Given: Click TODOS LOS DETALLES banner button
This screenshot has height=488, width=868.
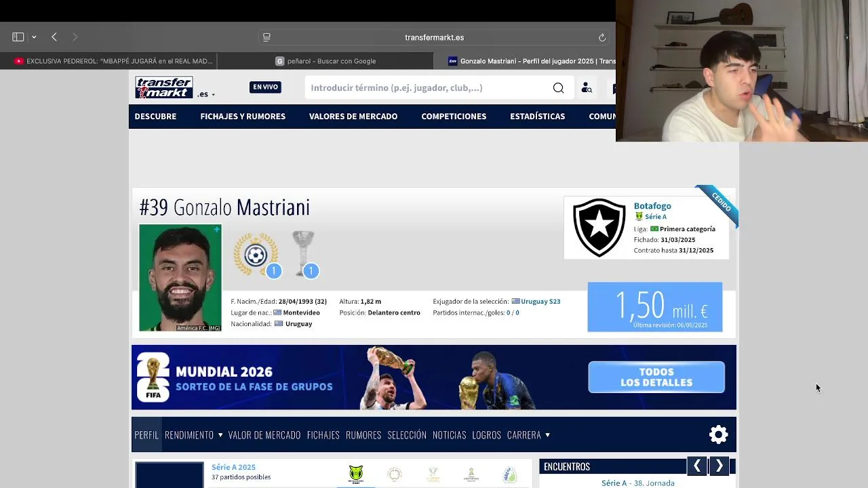Looking at the screenshot, I should coord(656,378).
